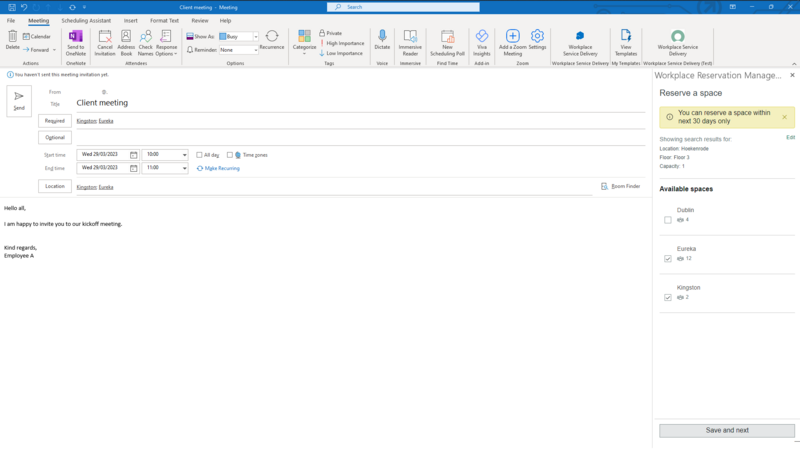
Task: Open the Help tab
Action: pyautogui.click(x=226, y=20)
